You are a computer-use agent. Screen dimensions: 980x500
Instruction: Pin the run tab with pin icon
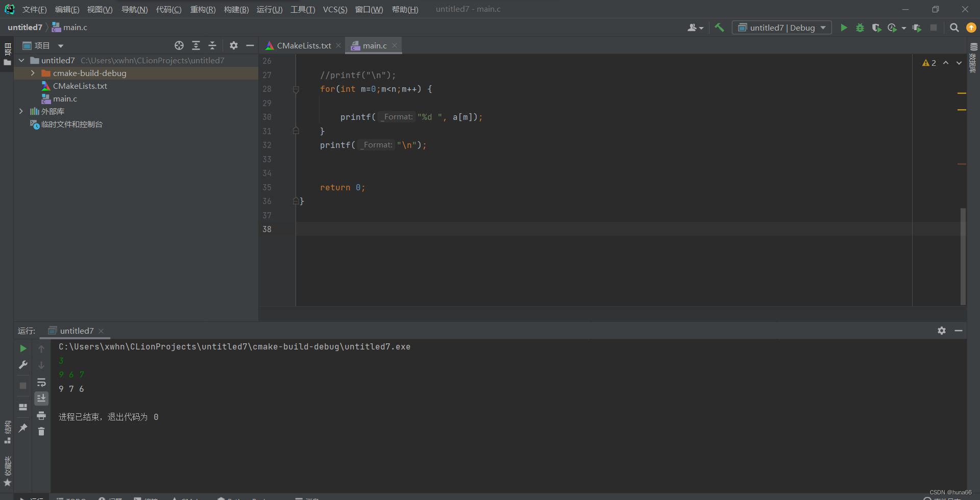click(23, 428)
